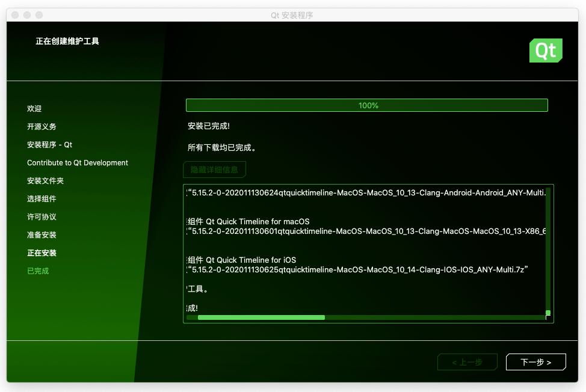Select the 安装文件夹 sidebar step
Image resolution: width=586 pixels, height=392 pixels.
[45, 181]
